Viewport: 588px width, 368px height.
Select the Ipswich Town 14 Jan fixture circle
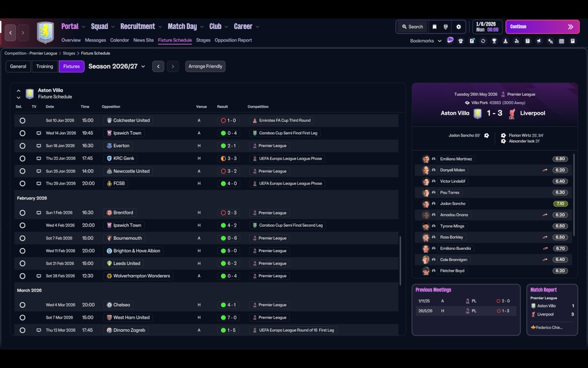[23, 133]
